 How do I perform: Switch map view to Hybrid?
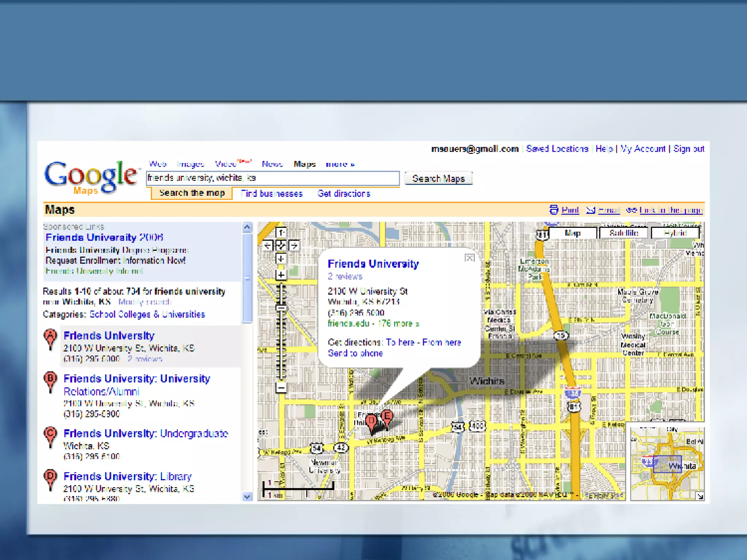[675, 233]
